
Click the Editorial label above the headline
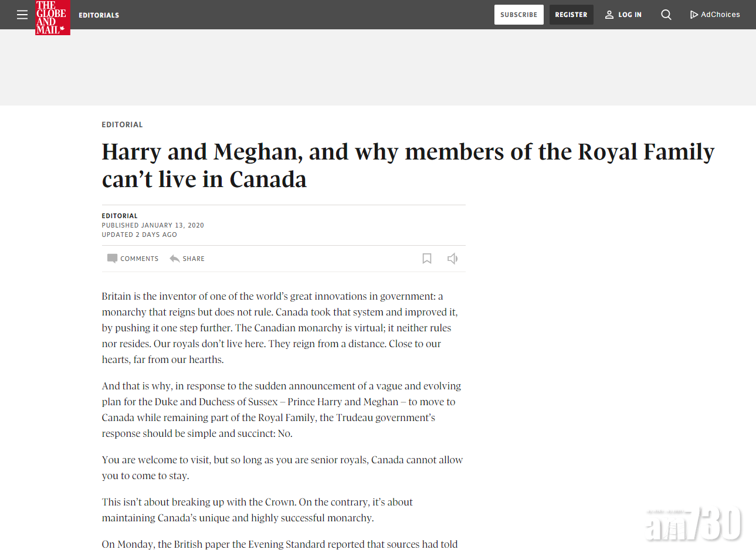(x=122, y=125)
